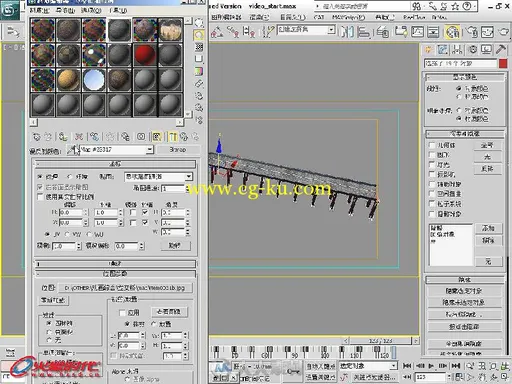Select the yellow sand sphere material sample

[69, 80]
